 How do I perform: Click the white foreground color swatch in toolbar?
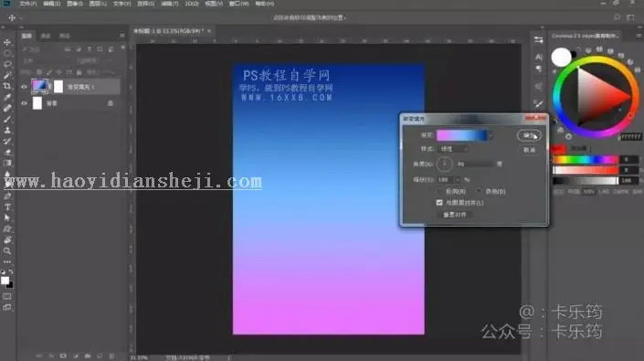[5, 281]
